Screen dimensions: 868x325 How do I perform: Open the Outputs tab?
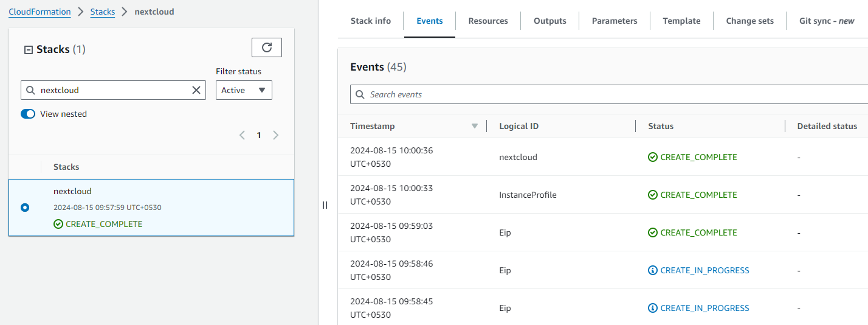(550, 21)
